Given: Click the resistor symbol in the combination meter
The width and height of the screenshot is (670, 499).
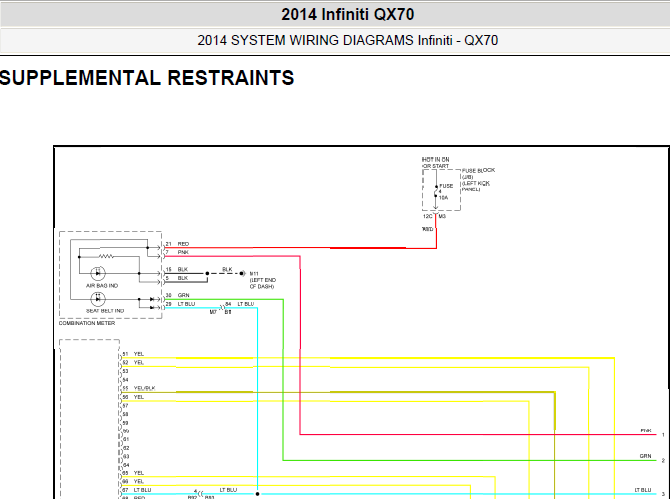Looking at the screenshot, I should [x=106, y=256].
